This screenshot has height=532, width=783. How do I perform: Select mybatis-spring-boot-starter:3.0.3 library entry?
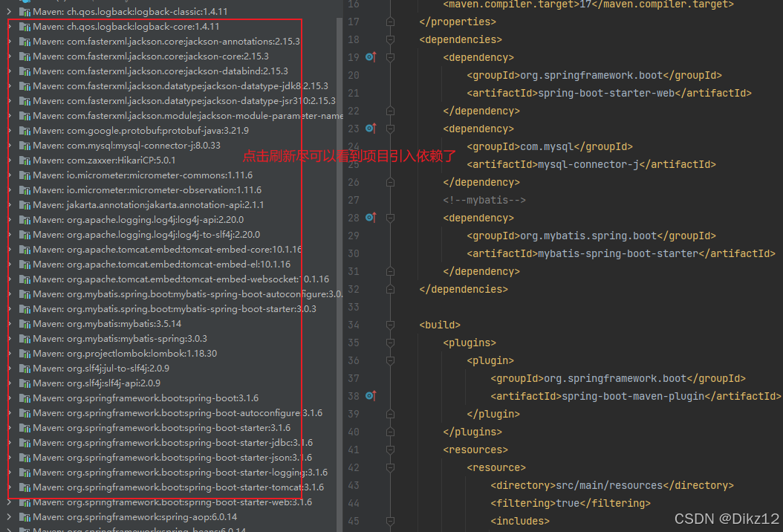pos(175,308)
